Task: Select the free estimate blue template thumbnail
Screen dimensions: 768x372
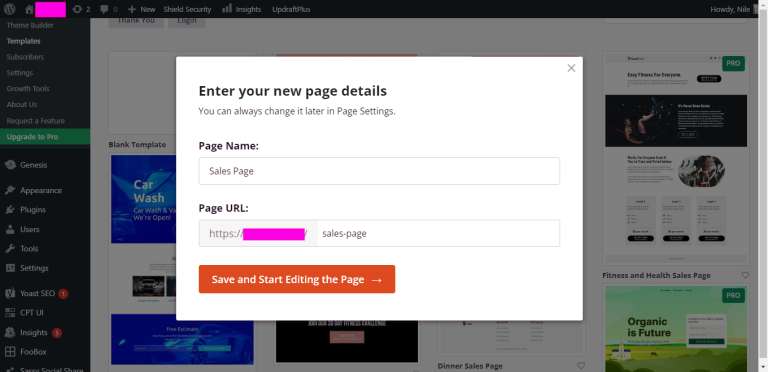Action: pyautogui.click(x=182, y=339)
